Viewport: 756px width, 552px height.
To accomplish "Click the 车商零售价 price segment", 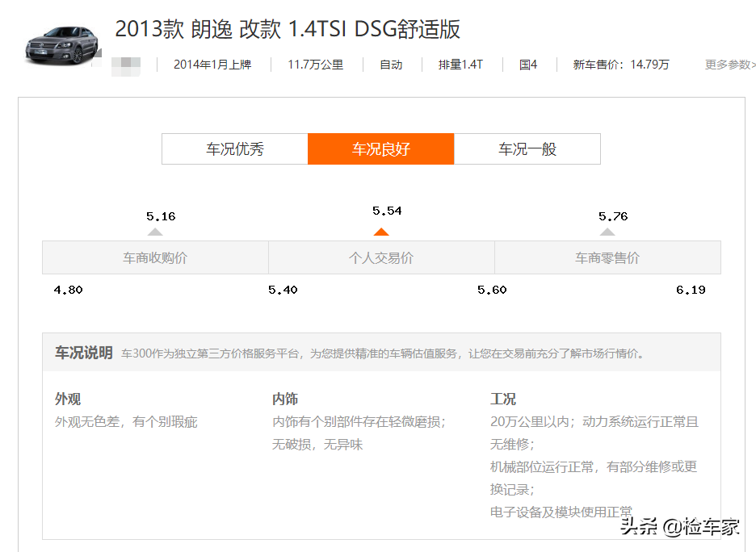I will (607, 257).
